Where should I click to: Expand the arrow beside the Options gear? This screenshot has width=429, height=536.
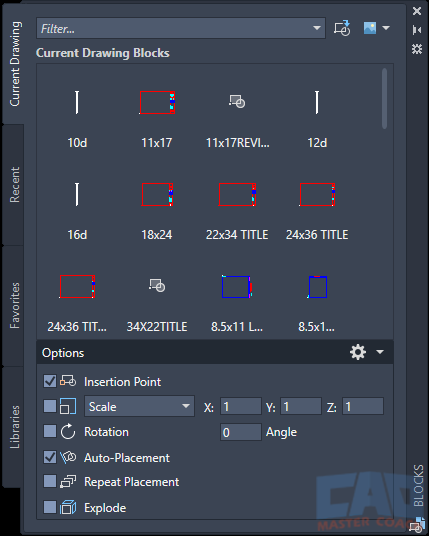click(x=380, y=352)
